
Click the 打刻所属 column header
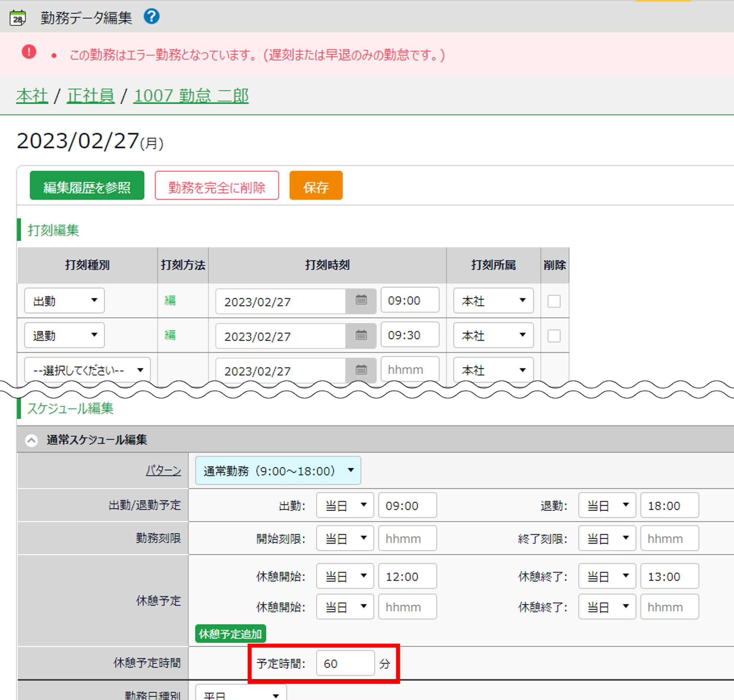pos(493,265)
